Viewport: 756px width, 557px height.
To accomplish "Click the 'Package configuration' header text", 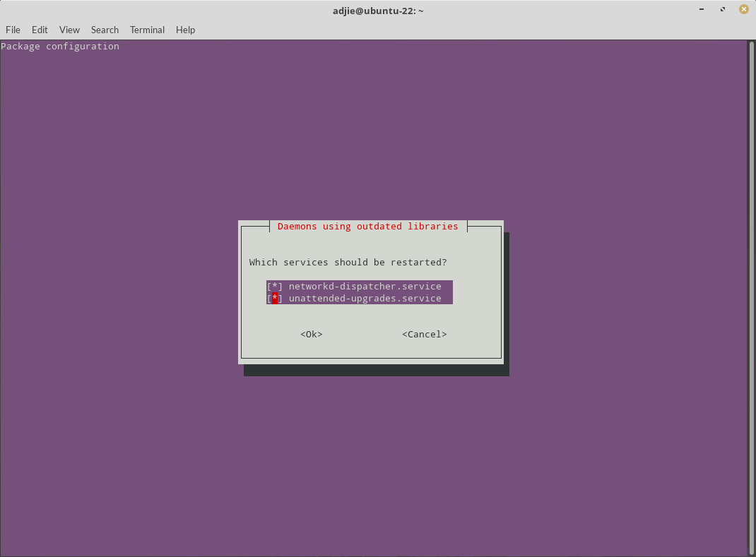I will pyautogui.click(x=60, y=47).
